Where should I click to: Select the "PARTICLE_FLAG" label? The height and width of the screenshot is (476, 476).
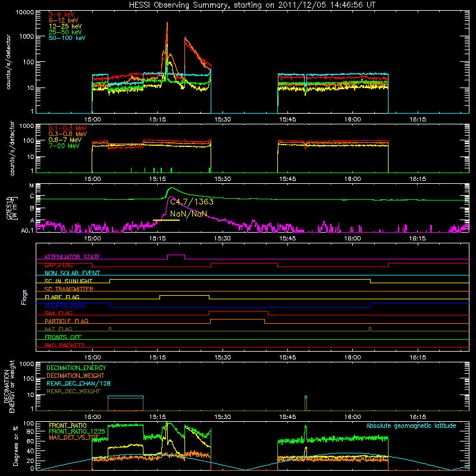(x=67, y=321)
